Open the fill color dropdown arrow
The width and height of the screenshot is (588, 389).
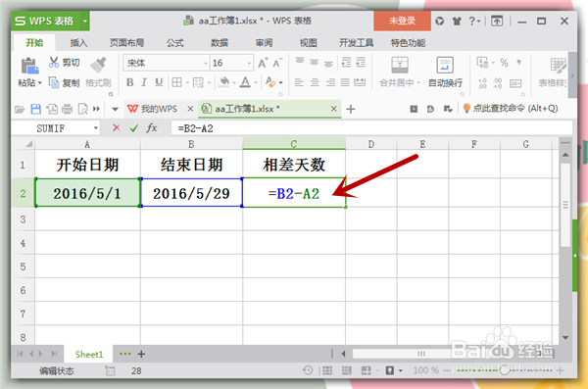coord(234,83)
